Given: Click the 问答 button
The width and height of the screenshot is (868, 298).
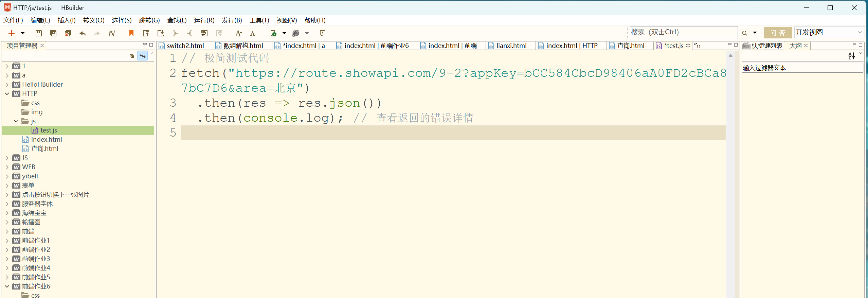Looking at the screenshot, I should pyautogui.click(x=778, y=33).
